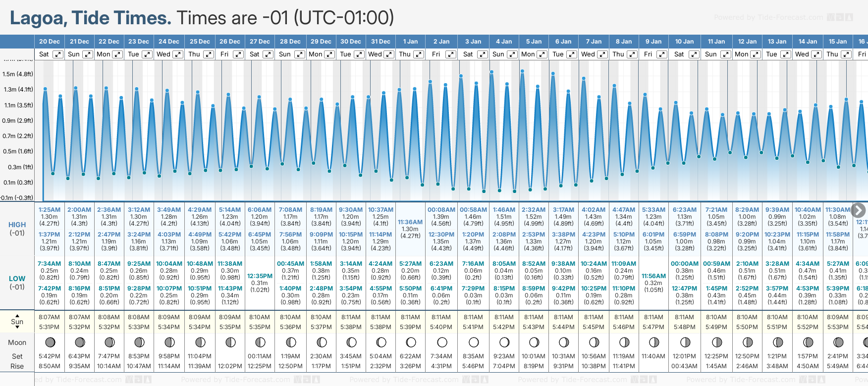The width and height of the screenshot is (868, 386).
Task: Expand the 28 Dec Sunday day details
Action: click(300, 54)
